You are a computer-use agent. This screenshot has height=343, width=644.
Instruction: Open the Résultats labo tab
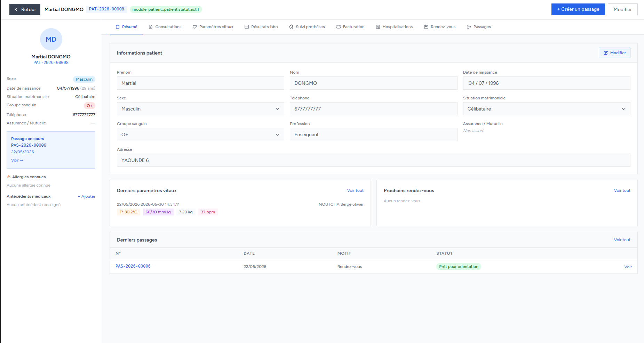[x=261, y=27]
